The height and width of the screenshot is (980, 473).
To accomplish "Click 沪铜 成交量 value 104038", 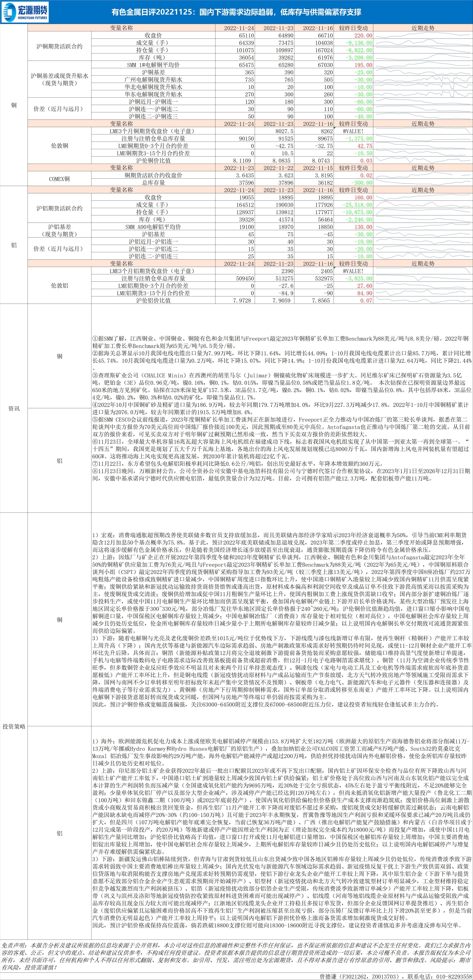I will (324, 43).
